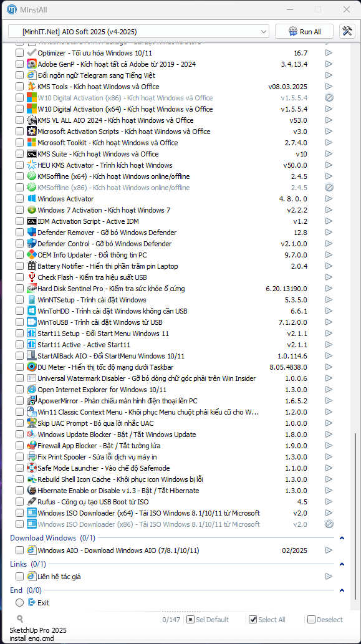Screen dimensions: 361x644
Task: Tick the Windows Update Blocker checkbox
Action: [x=19, y=435]
